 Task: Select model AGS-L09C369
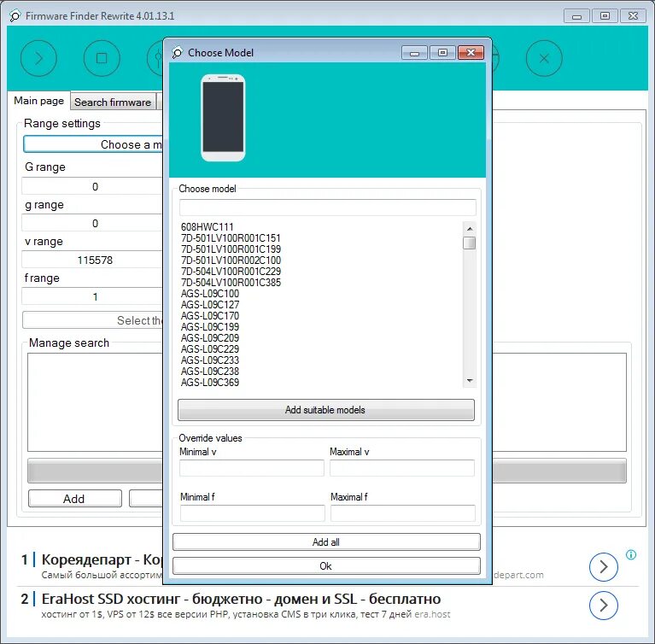[210, 383]
